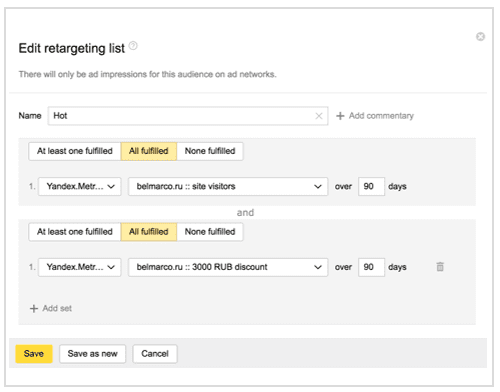Open Yandex.Metr... dropdown in site visitors row
This screenshot has width=500, height=392.
pos(80,186)
